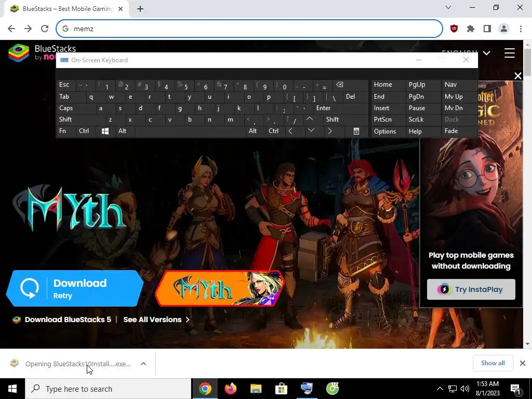Click the Nav key on On-Screen Keyboard

459,85
